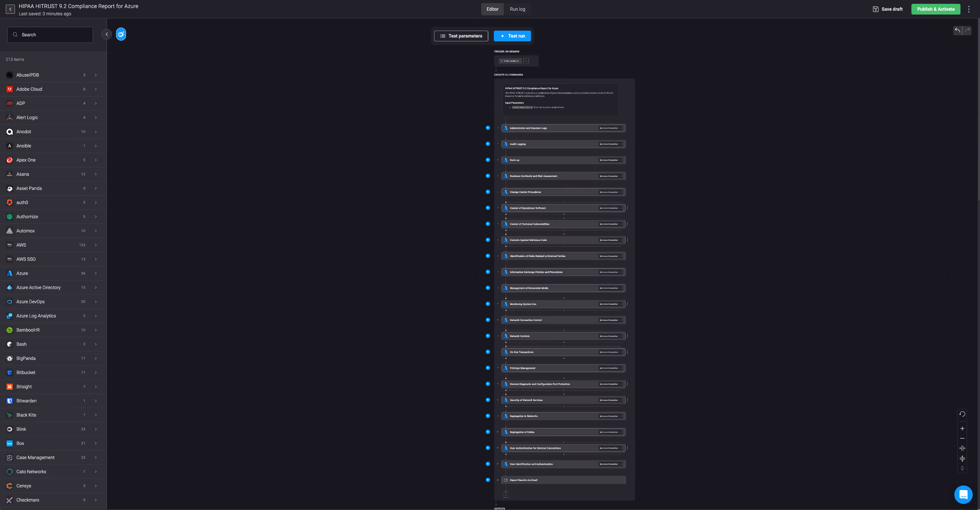This screenshot has height=510, width=980.
Task: Click Publish & Activate
Action: click(x=936, y=9)
